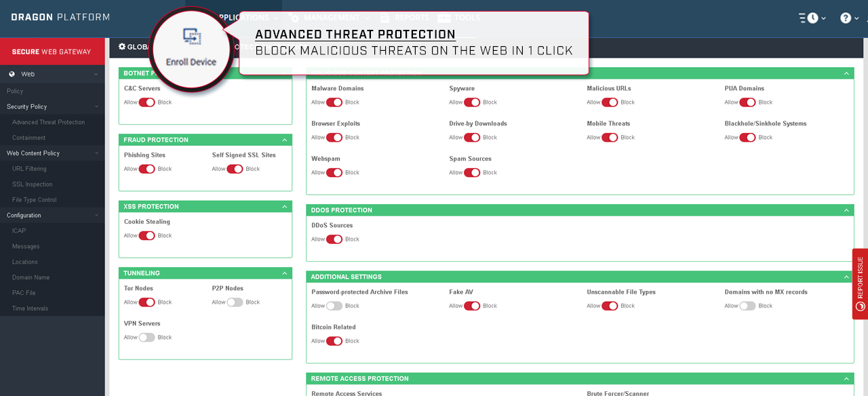Enable Password-protected Archive Files blocking
868x396 pixels.
coord(334,306)
